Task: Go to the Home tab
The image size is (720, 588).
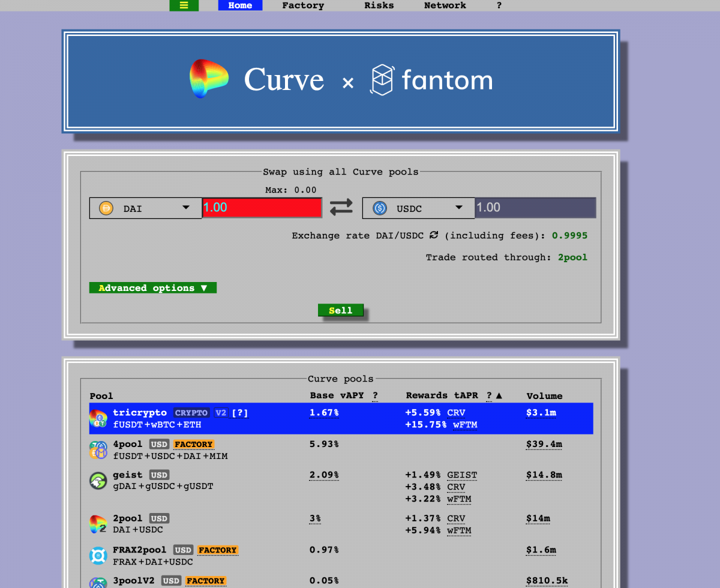Action: (x=240, y=5)
